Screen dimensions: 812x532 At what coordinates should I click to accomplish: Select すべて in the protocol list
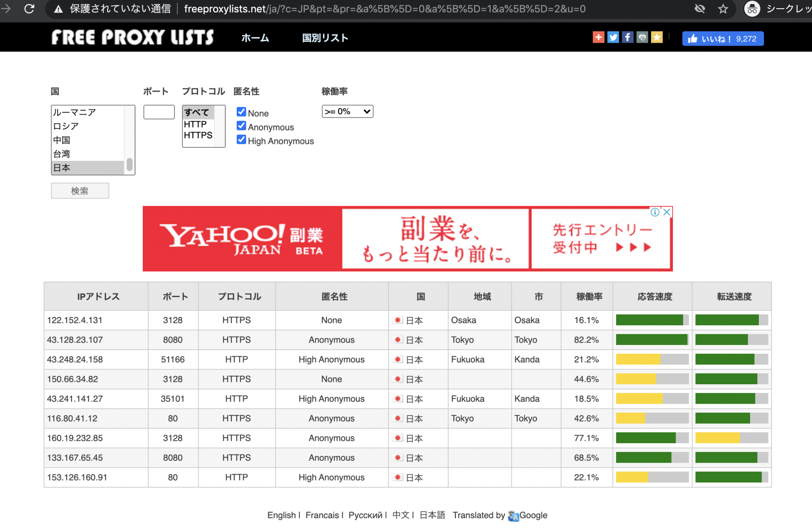(198, 112)
